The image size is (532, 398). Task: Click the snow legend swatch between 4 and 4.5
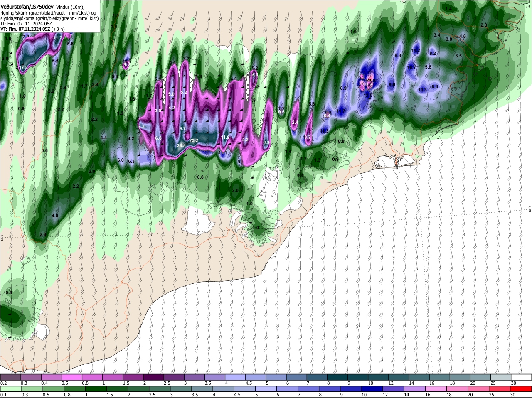[235, 377]
